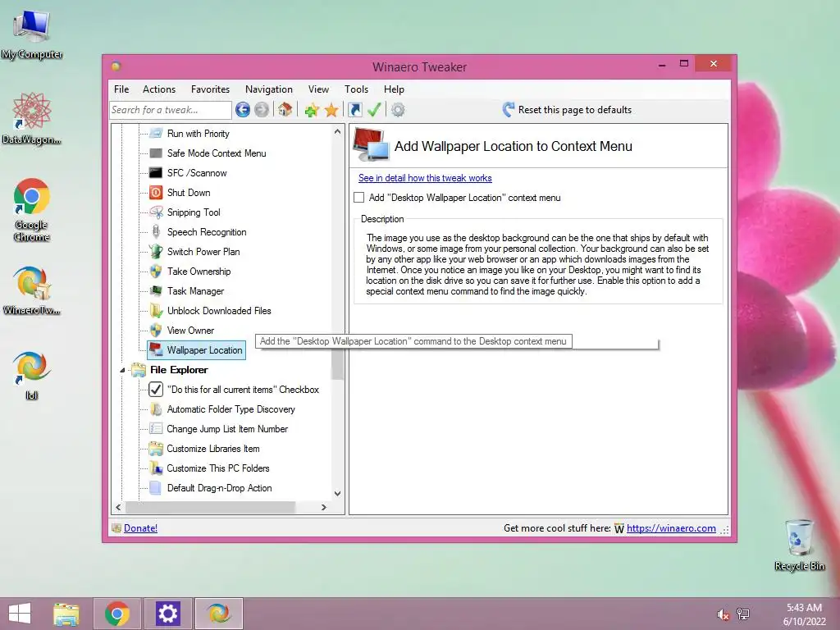Open the Navigation menu
Image resolution: width=840 pixels, height=630 pixels.
tap(269, 89)
